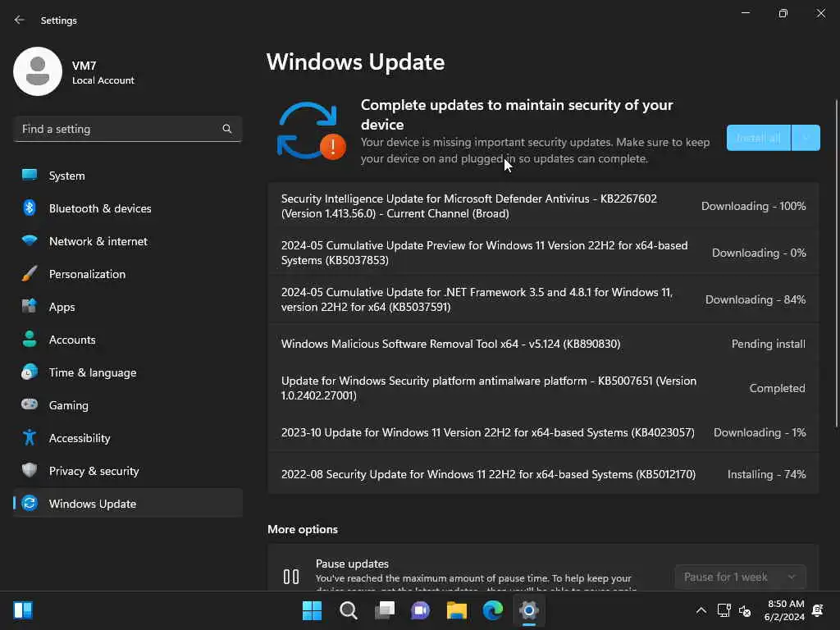Open the Privacy & security page
Image resolution: width=840 pixels, height=630 pixels.
tap(128, 470)
